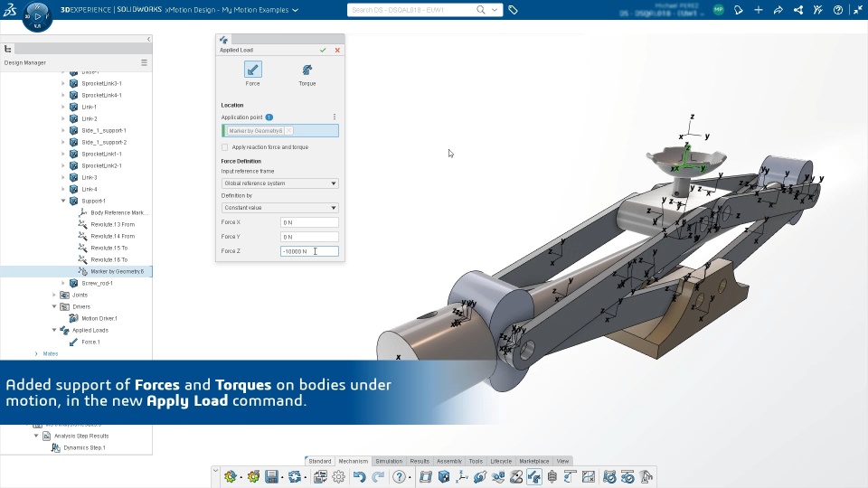Expand the Joints tree node
The image size is (868, 488).
[54, 295]
